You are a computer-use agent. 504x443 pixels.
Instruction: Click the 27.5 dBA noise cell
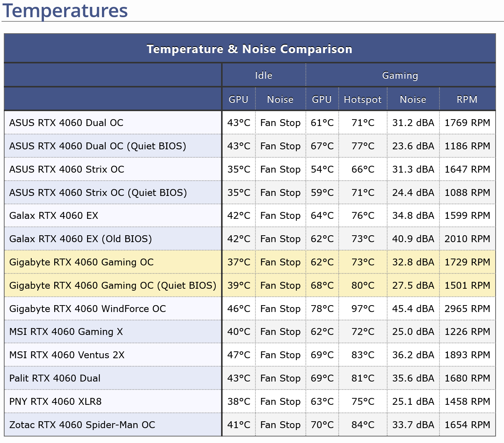point(413,285)
